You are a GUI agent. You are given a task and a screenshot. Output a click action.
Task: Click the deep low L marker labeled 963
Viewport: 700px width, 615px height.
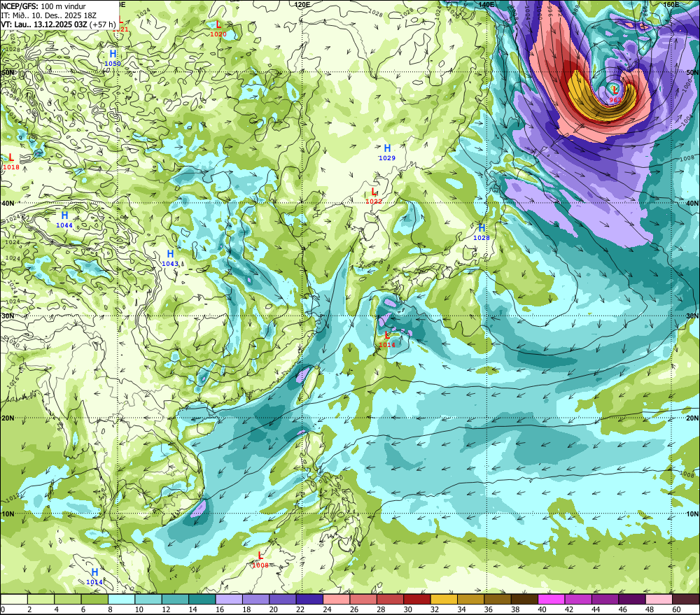[x=615, y=90]
